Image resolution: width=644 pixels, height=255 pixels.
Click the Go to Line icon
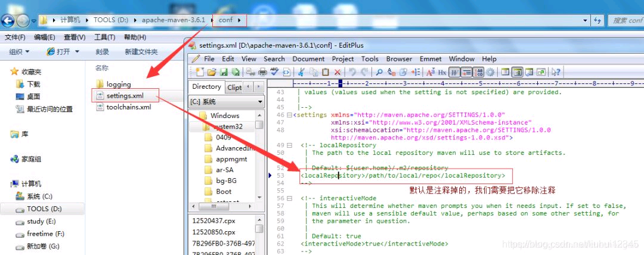tap(416, 72)
